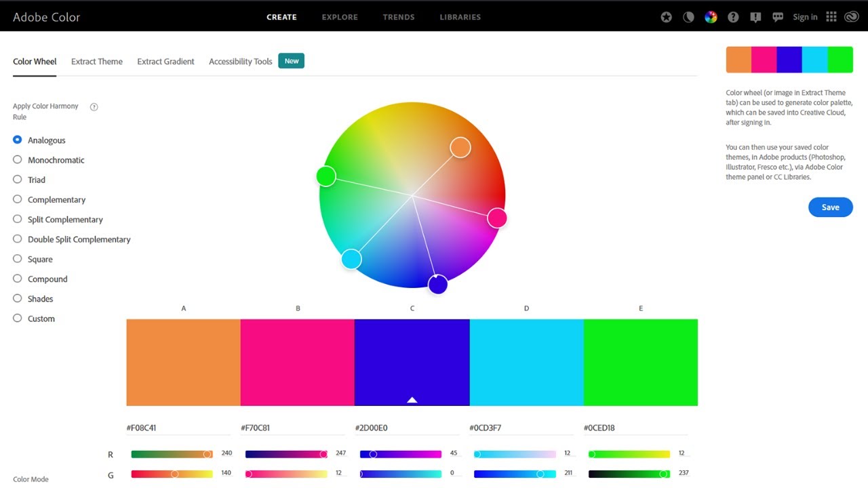The height and width of the screenshot is (488, 868).
Task: Click the hex field #F08C41
Action: tap(178, 428)
